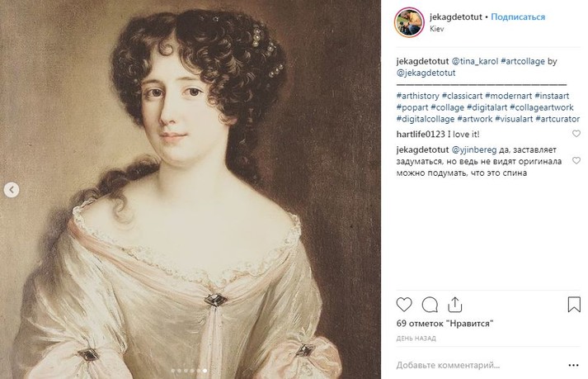588x379 pixels.
Task: Save the post with the bookmark icon
Action: (574, 305)
